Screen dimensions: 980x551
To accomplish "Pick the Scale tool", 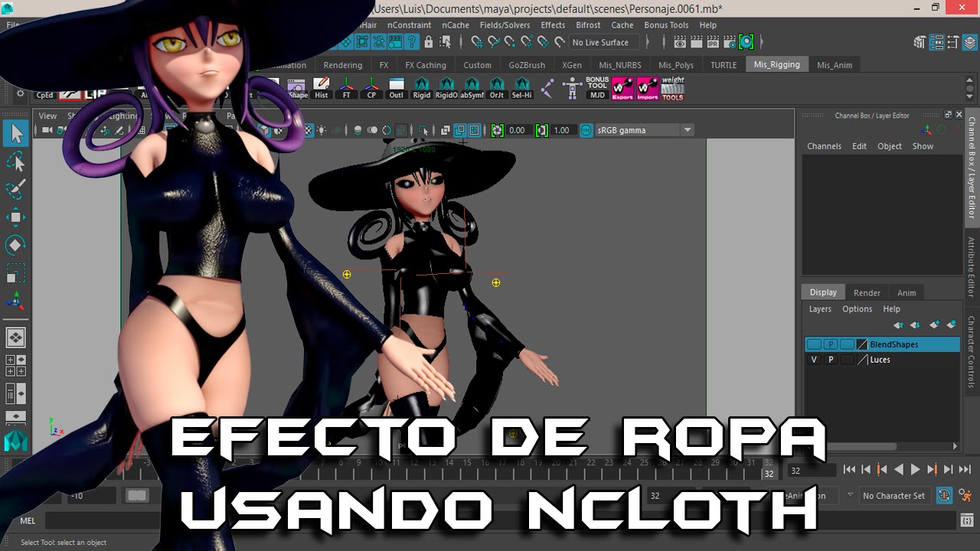I will 16,273.
